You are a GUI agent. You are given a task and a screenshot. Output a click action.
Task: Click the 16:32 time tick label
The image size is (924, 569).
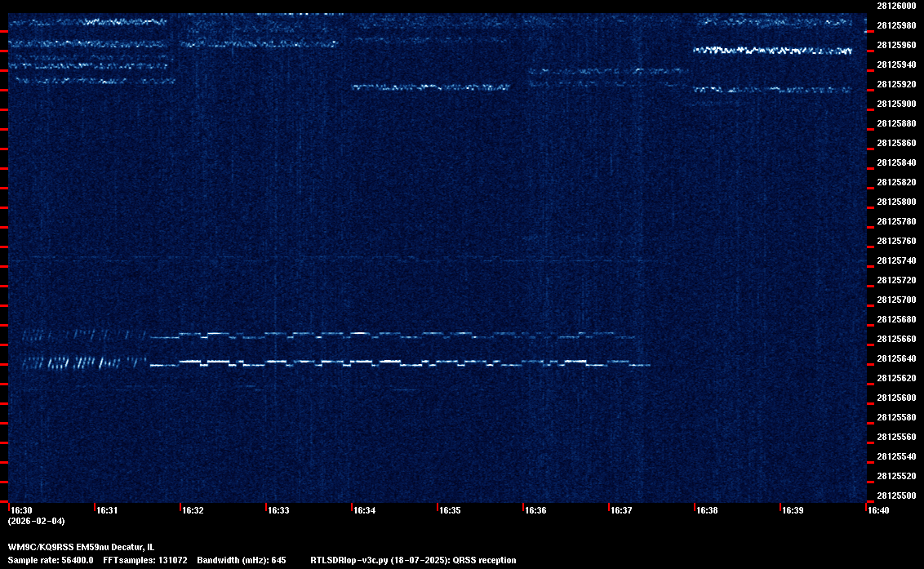193,510
